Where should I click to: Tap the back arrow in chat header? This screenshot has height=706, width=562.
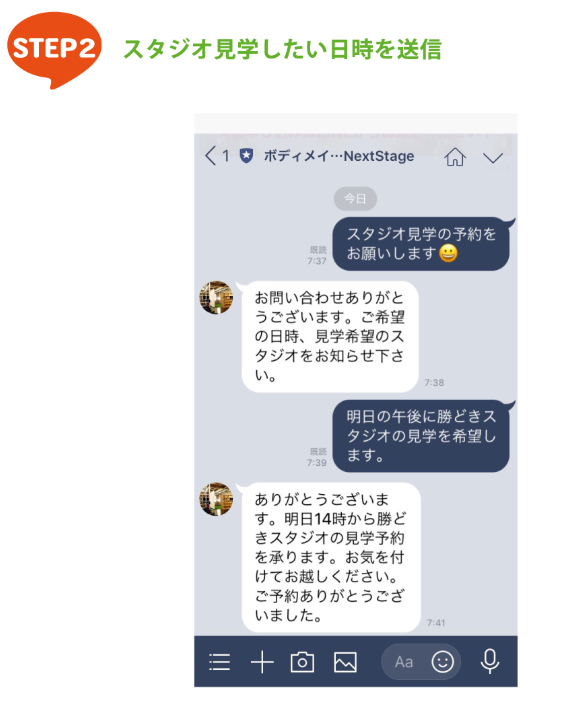coord(210,156)
